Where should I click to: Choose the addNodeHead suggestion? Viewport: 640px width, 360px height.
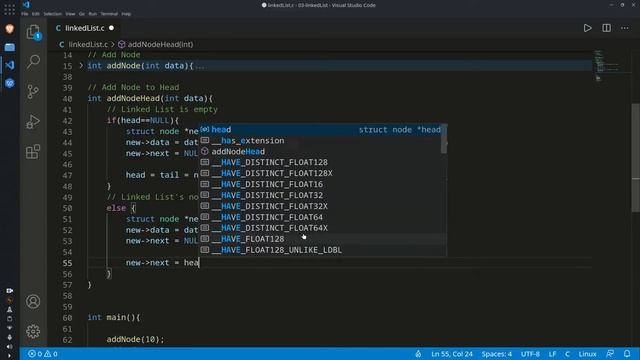coord(320,151)
